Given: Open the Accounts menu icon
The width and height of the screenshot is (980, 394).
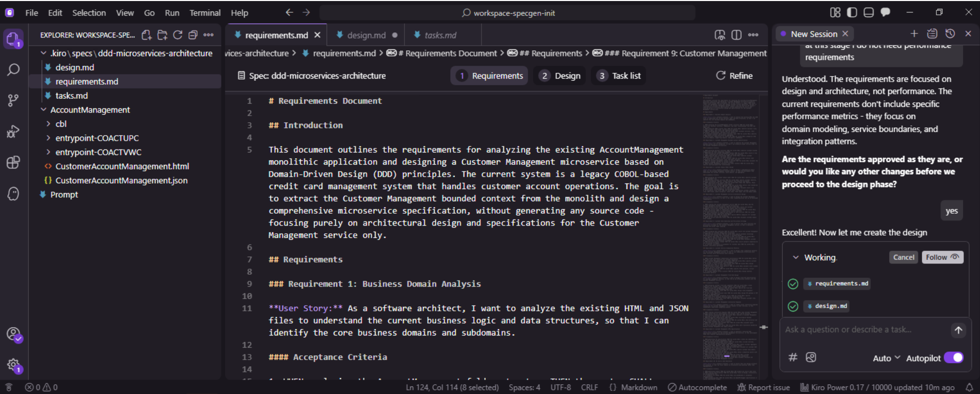Looking at the screenshot, I should [x=14, y=334].
